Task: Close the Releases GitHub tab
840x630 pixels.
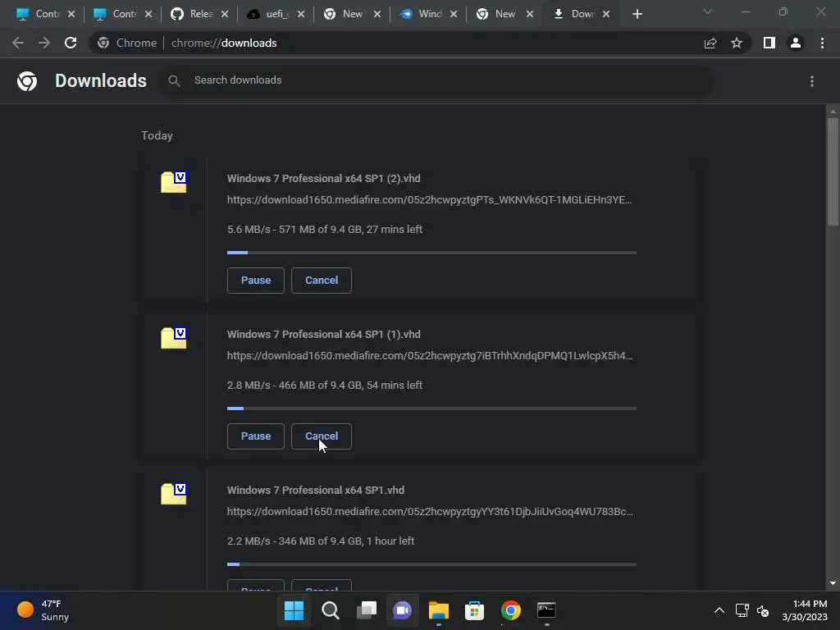Action: (x=225, y=14)
